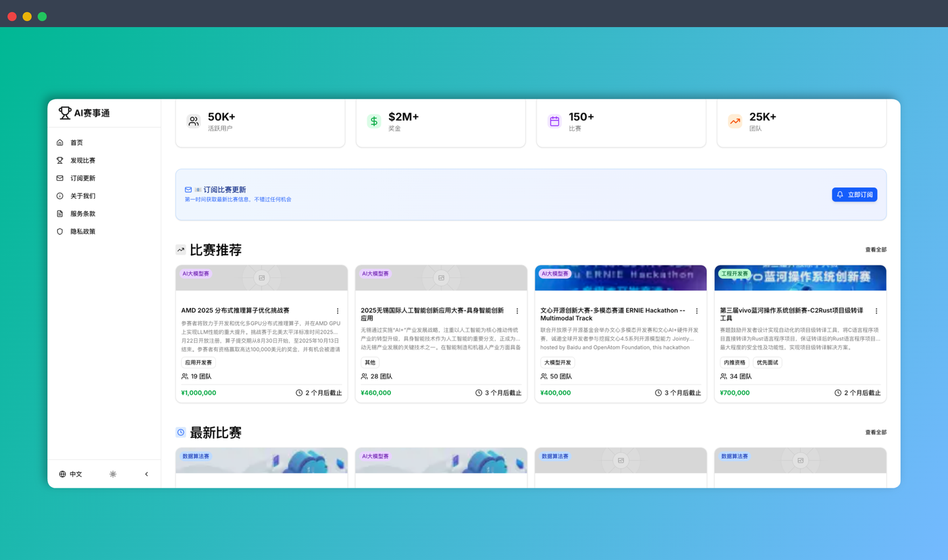Viewport: 948px width, 560px height.
Task: Open the three-dot menu on the vivo蓝河 card
Action: [x=876, y=311]
